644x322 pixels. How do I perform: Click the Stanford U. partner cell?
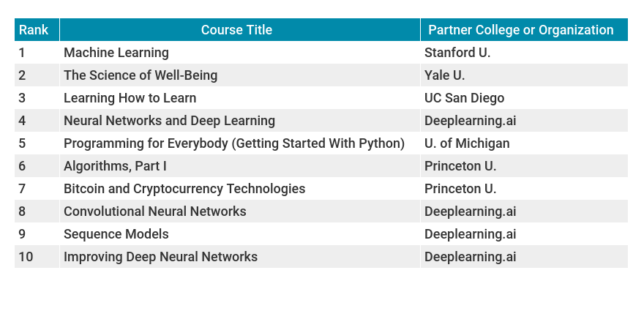457,53
